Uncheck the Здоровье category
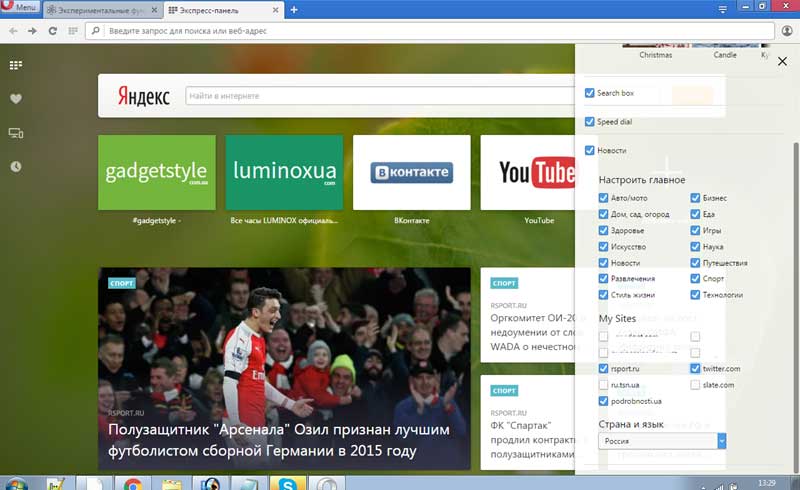Image resolution: width=800 pixels, height=490 pixels. pyautogui.click(x=604, y=230)
